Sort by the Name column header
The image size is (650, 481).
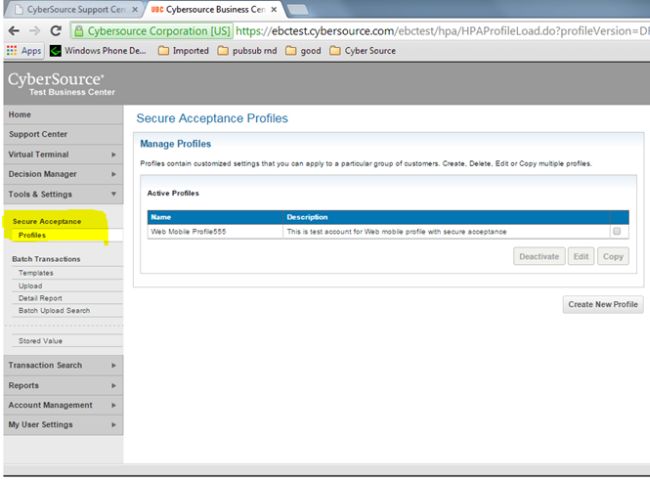215,217
